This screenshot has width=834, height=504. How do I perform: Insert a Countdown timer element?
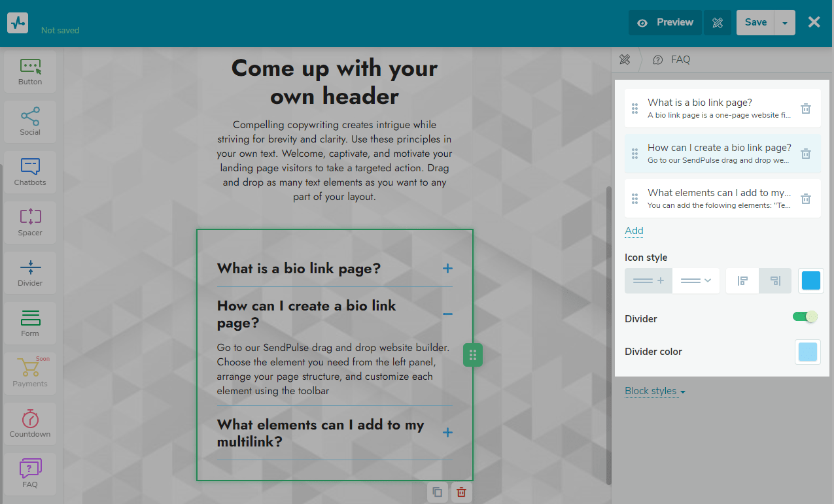[x=30, y=424]
